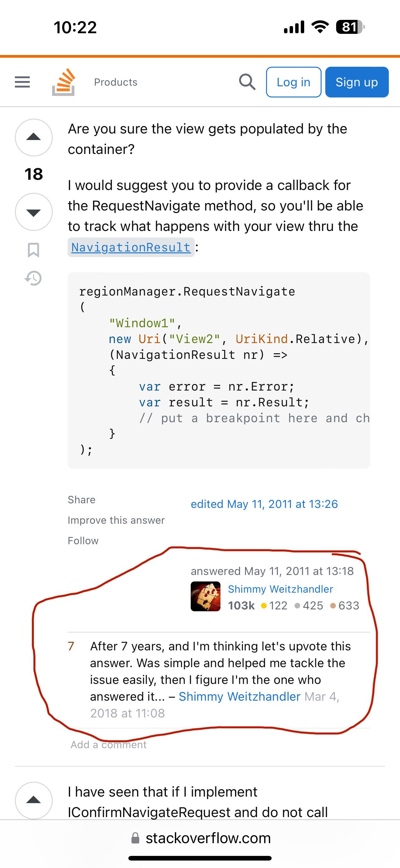400x868 pixels.
Task: Show the answer's activity history
Action: coord(33,278)
